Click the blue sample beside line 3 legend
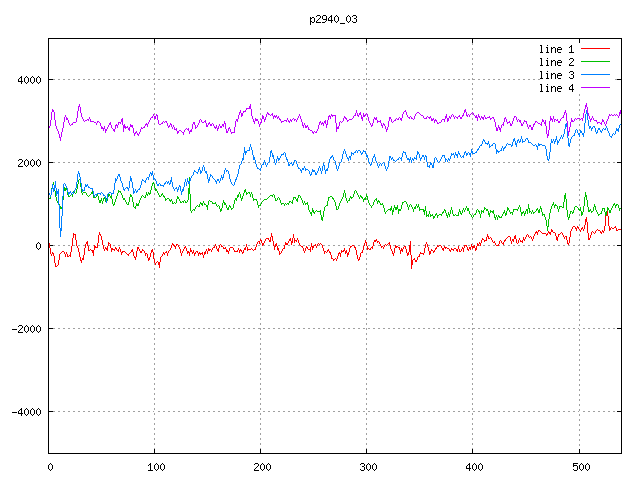Image resolution: width=640 pixels, height=480 pixels. (595, 75)
